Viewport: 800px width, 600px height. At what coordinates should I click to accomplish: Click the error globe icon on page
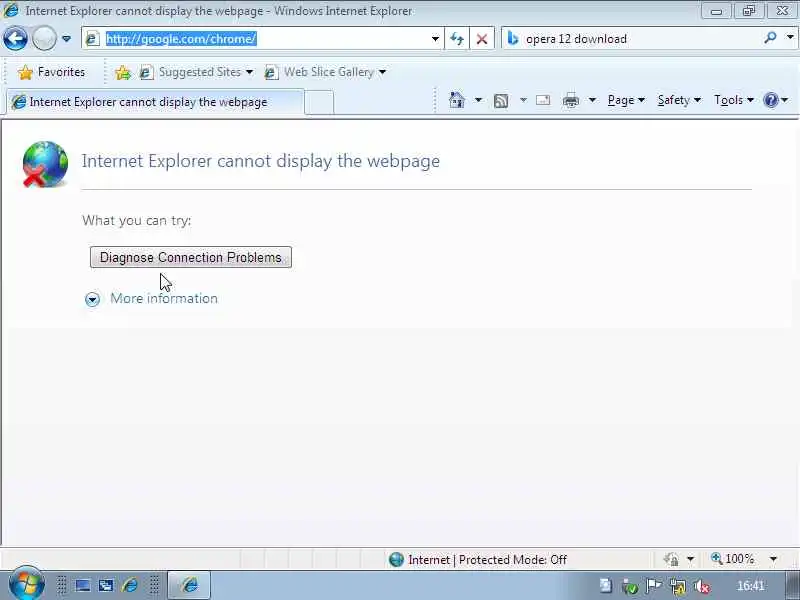pos(45,164)
